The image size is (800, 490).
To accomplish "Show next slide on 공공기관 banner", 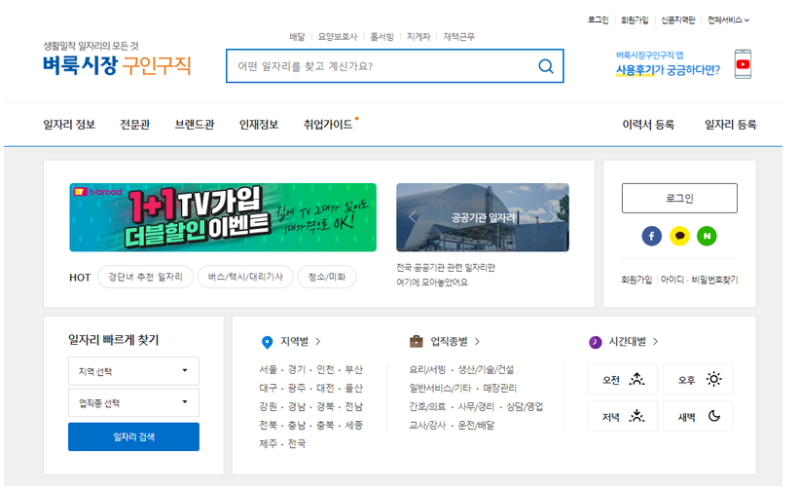I will pos(553,217).
